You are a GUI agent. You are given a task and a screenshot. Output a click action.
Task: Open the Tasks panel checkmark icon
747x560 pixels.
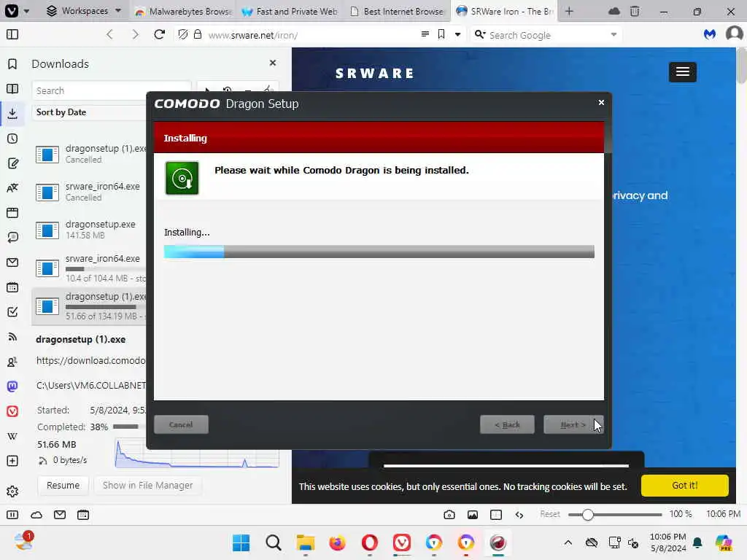(x=12, y=312)
